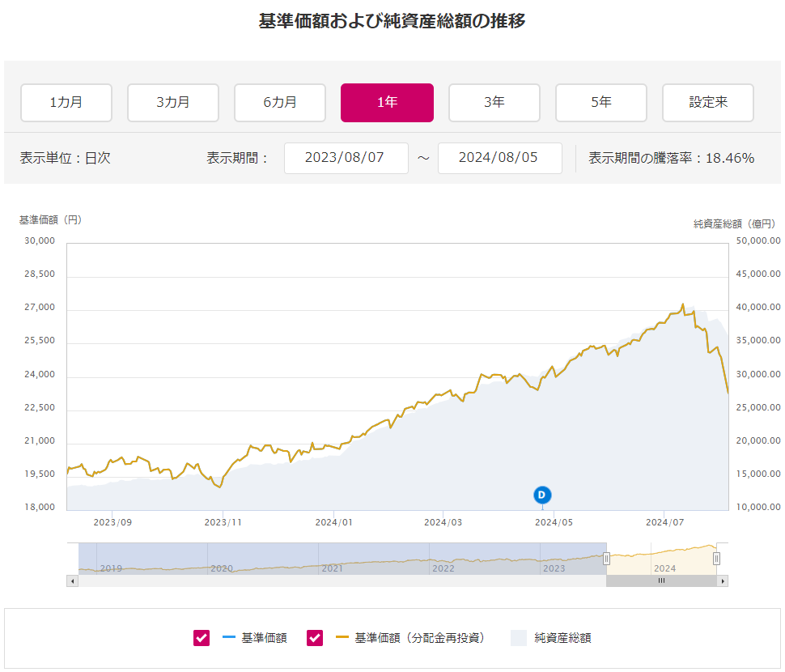This screenshot has width=785, height=672.
Task: Click the blue 基準価額 legend line
Action: click(x=228, y=638)
